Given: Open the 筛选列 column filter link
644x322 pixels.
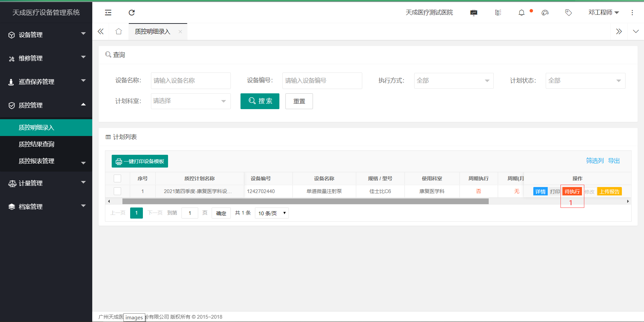Looking at the screenshot, I should [595, 161].
